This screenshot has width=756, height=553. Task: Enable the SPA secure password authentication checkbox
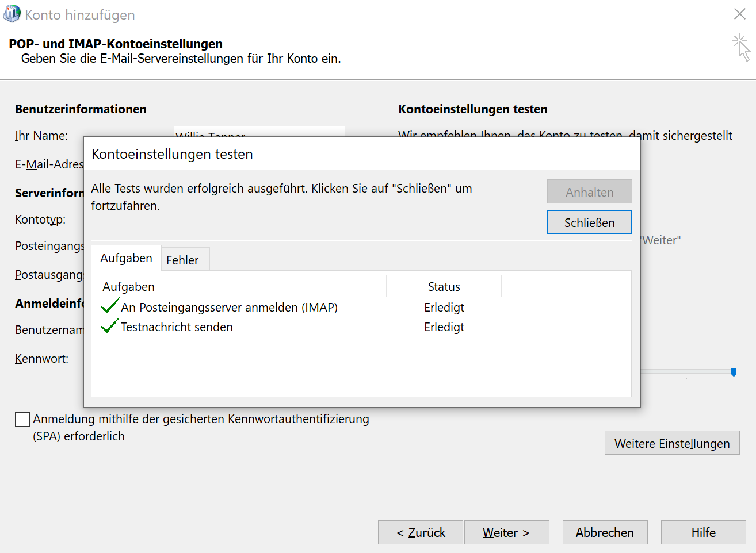[22, 420]
